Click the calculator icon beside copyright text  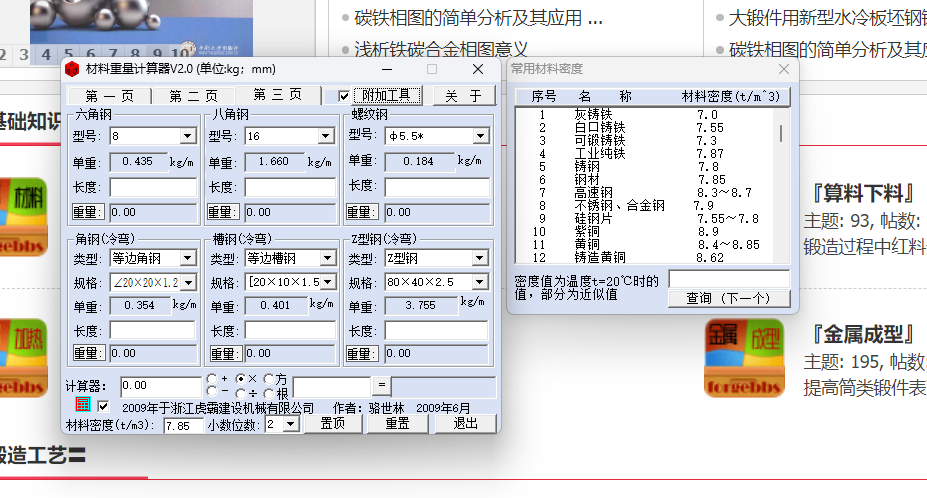click(84, 407)
